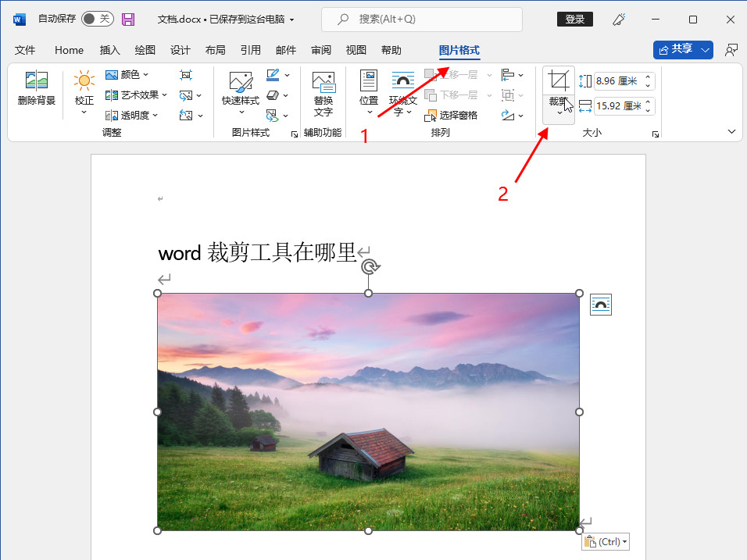Open the Selection Pane (选择窗格)

[x=452, y=116]
